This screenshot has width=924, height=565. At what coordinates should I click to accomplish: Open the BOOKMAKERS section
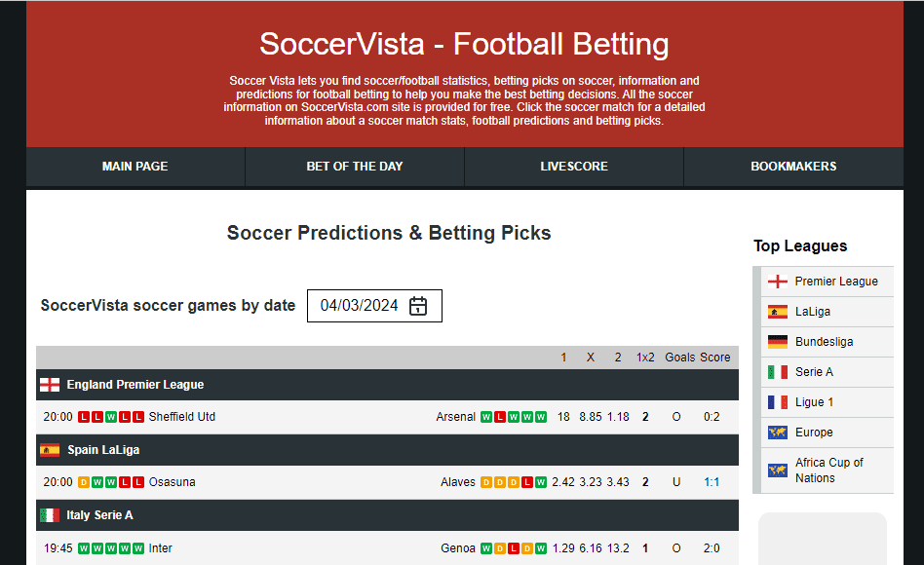(x=793, y=166)
